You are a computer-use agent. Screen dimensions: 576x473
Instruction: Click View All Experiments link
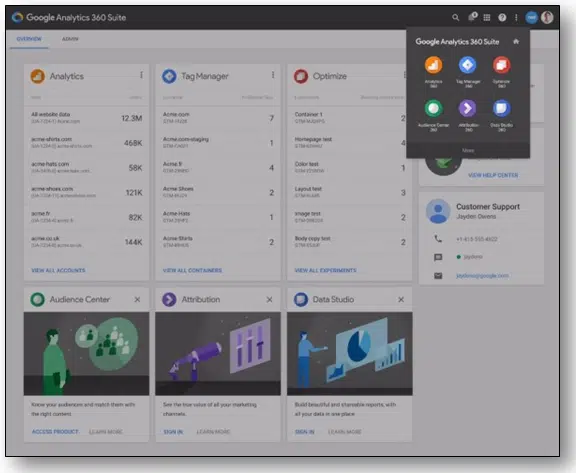(325, 270)
